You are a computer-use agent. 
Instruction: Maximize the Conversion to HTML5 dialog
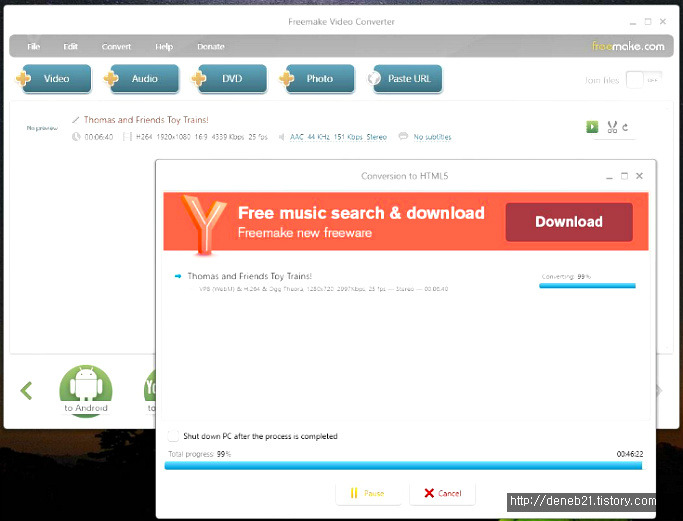pyautogui.click(x=624, y=176)
